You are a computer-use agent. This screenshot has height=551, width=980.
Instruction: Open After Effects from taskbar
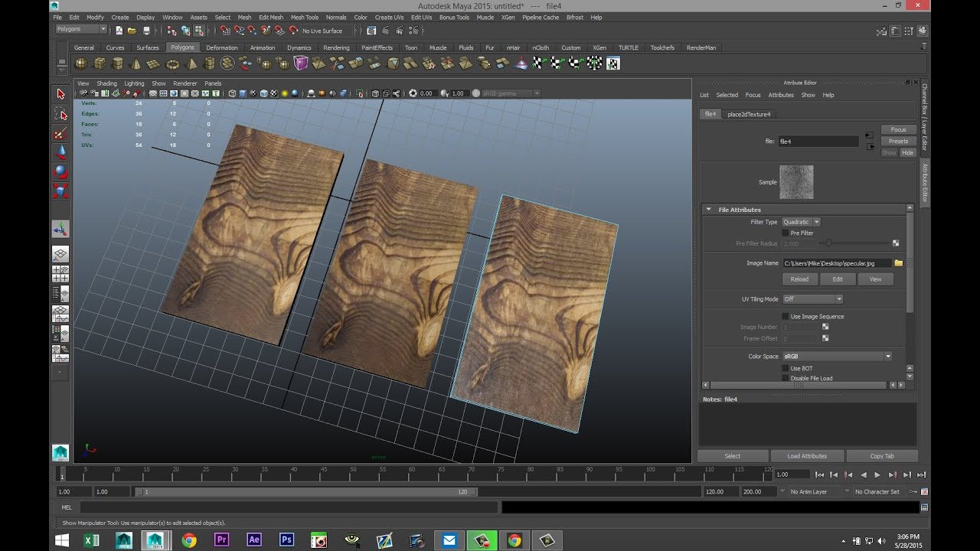(x=254, y=540)
